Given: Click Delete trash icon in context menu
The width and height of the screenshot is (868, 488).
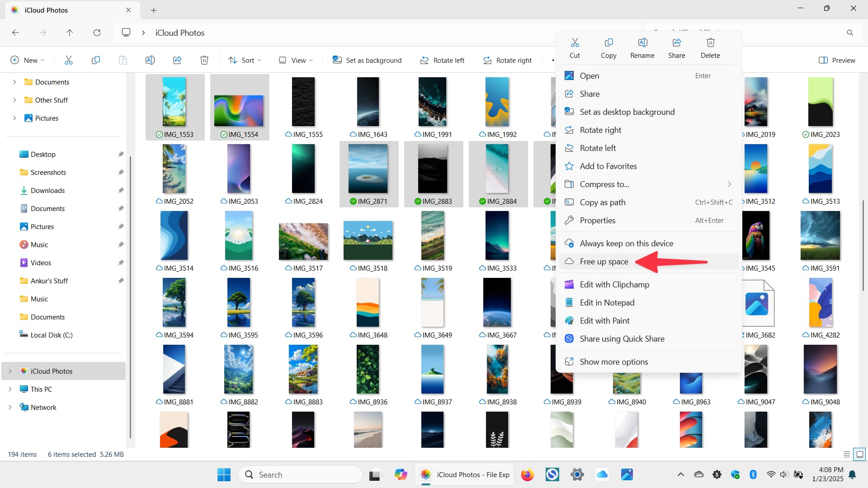Looking at the screenshot, I should (x=710, y=43).
